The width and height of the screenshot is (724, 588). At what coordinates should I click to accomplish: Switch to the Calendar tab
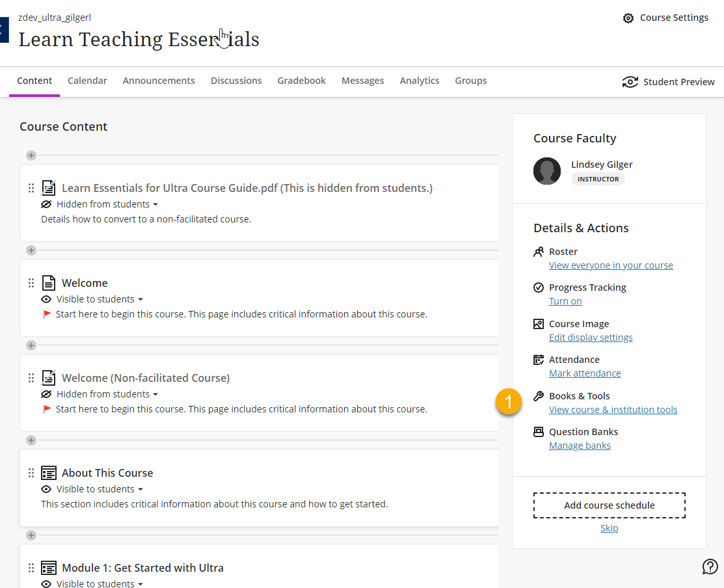point(87,81)
